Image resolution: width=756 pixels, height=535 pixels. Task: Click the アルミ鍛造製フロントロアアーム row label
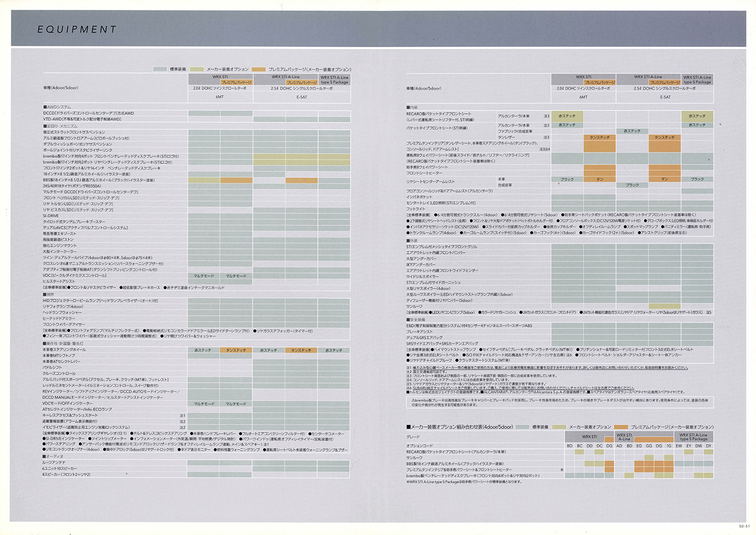(x=86, y=138)
